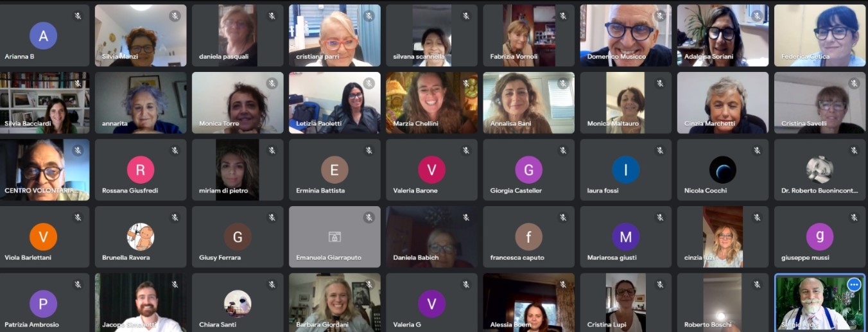Click the icon in Emanuela Giarraputo's tile

point(334,237)
